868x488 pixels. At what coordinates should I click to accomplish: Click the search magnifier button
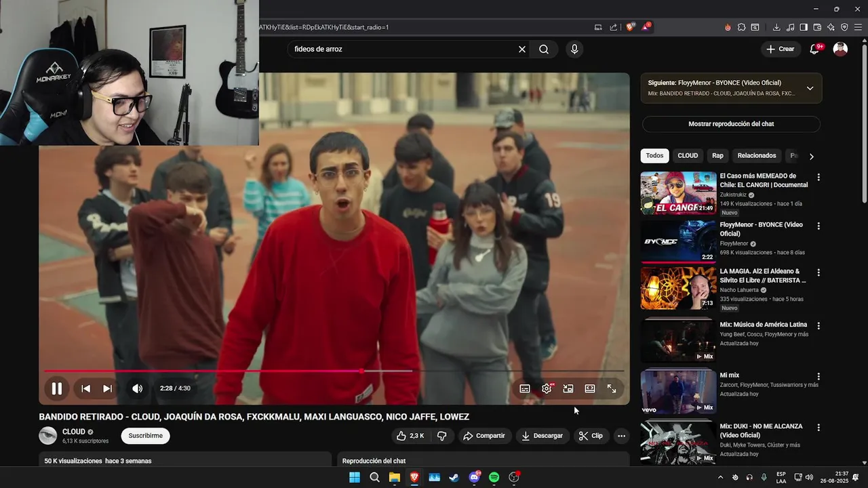click(544, 49)
